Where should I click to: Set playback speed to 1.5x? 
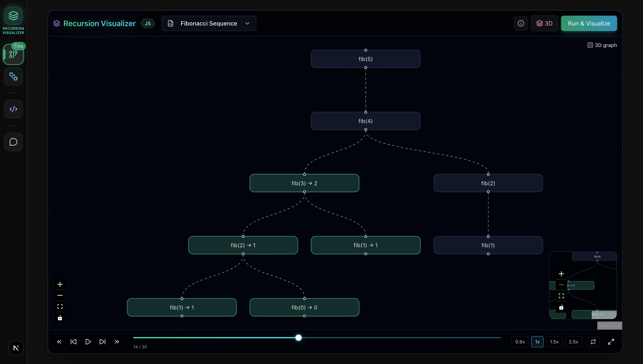coord(554,342)
